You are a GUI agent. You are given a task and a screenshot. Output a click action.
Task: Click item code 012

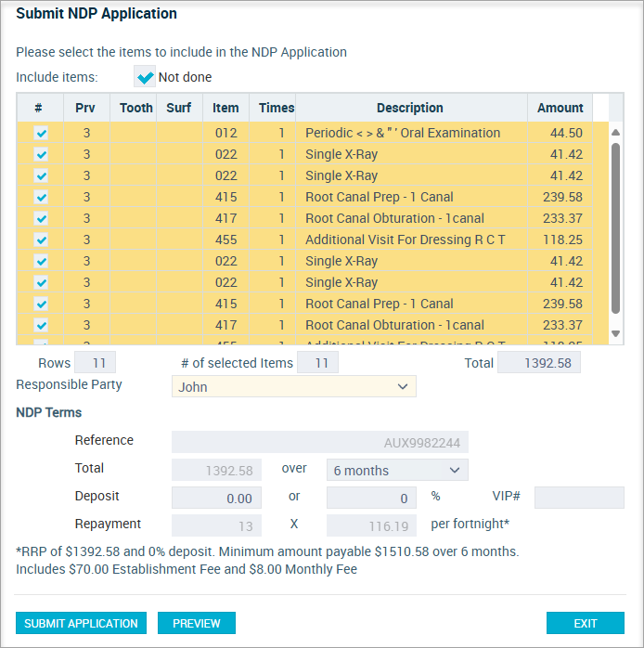[226, 133]
